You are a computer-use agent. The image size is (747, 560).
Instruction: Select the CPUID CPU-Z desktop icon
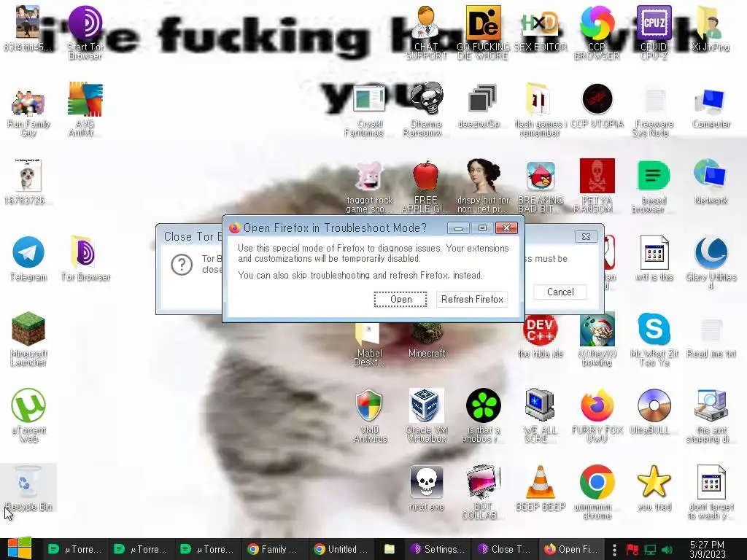point(654,32)
